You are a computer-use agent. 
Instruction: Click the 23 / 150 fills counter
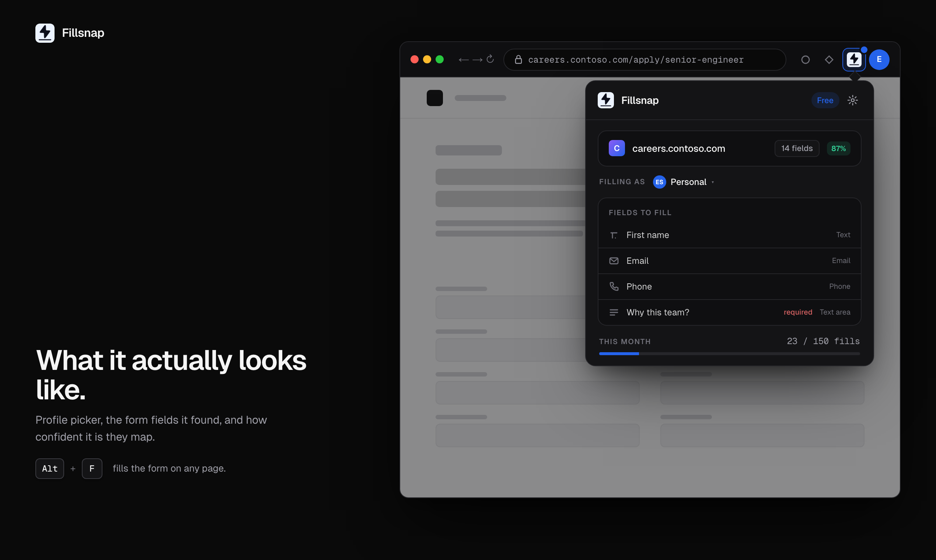[823, 341]
